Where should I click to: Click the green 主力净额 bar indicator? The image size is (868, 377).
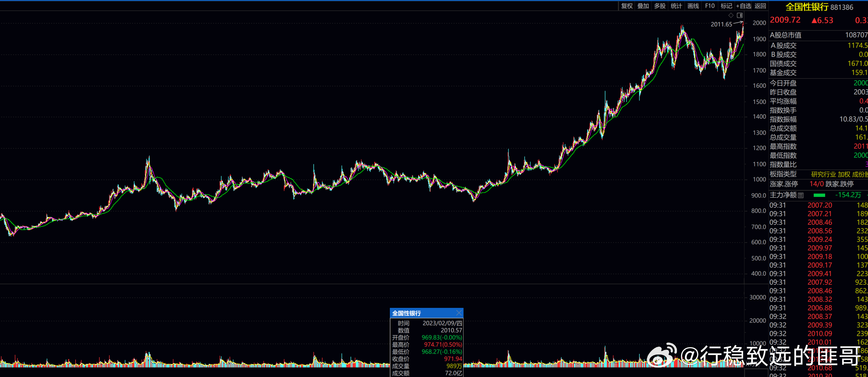pyautogui.click(x=819, y=195)
